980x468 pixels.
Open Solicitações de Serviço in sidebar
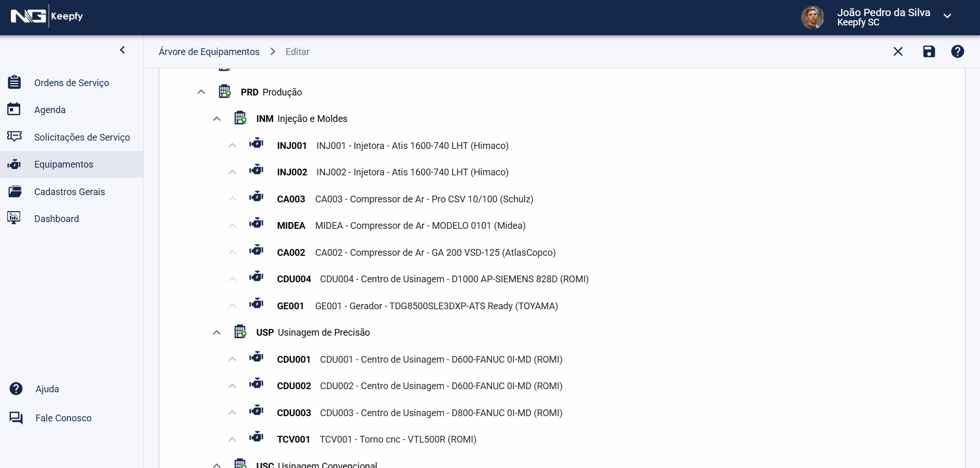[x=82, y=137]
